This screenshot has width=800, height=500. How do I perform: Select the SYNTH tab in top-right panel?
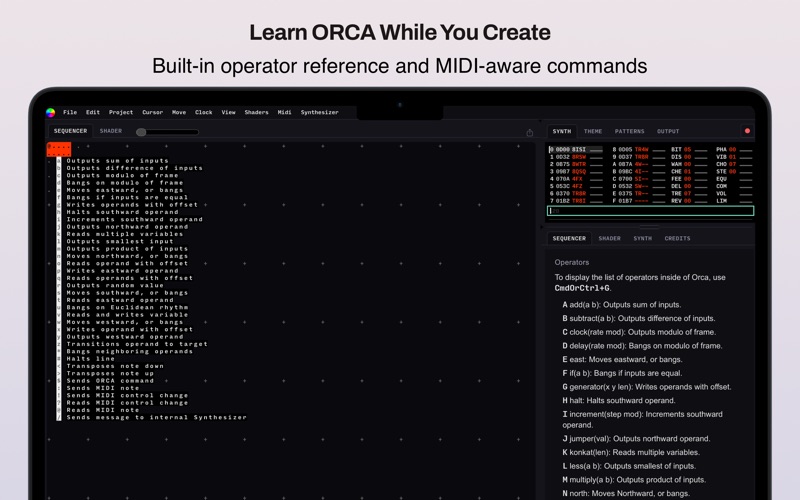(x=562, y=131)
